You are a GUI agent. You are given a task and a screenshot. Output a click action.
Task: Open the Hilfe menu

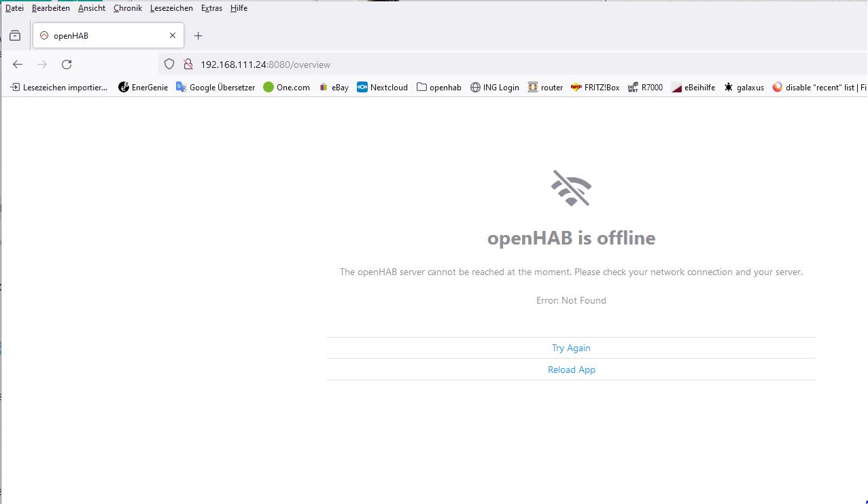pos(239,8)
